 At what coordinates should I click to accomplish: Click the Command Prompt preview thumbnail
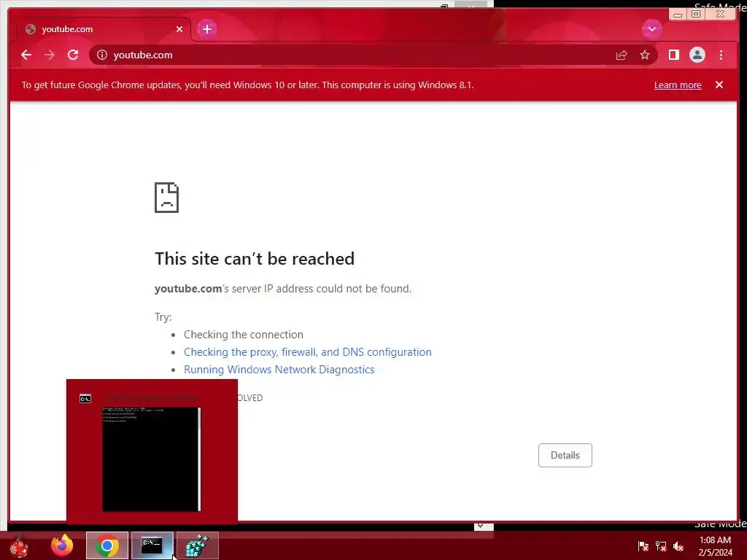pyautogui.click(x=152, y=459)
